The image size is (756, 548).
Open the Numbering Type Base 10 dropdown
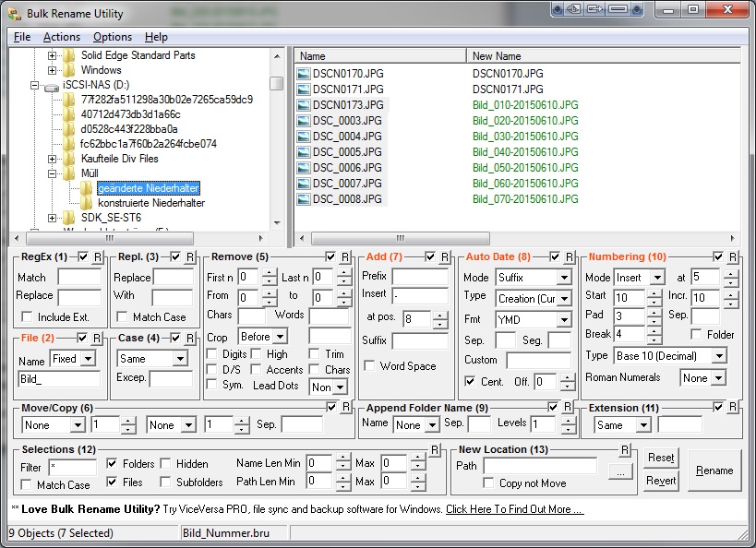pyautogui.click(x=718, y=356)
